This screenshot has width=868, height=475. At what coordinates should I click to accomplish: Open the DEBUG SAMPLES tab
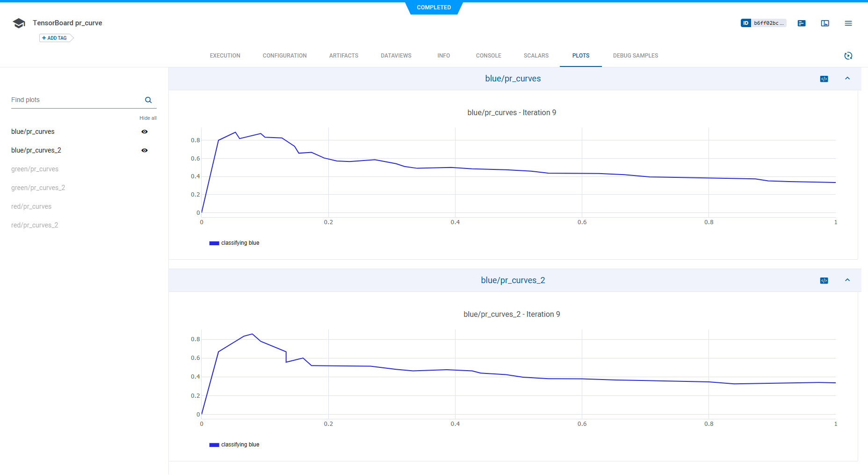[x=635, y=56]
